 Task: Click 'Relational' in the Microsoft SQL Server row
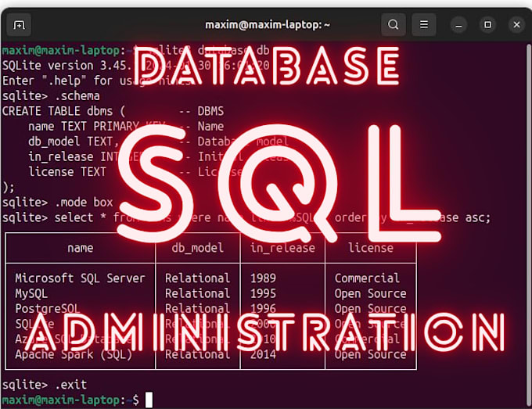click(x=197, y=278)
